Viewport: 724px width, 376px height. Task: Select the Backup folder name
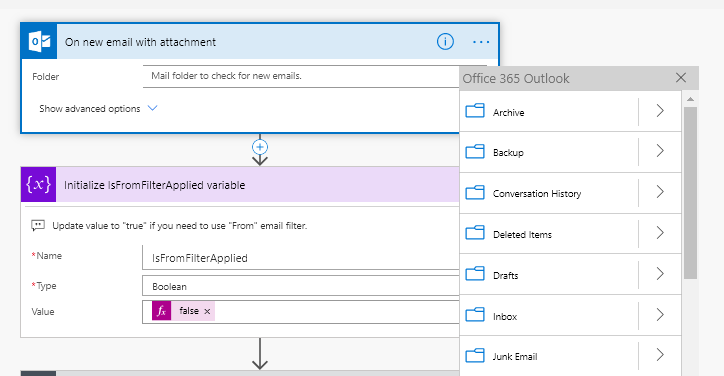click(508, 153)
